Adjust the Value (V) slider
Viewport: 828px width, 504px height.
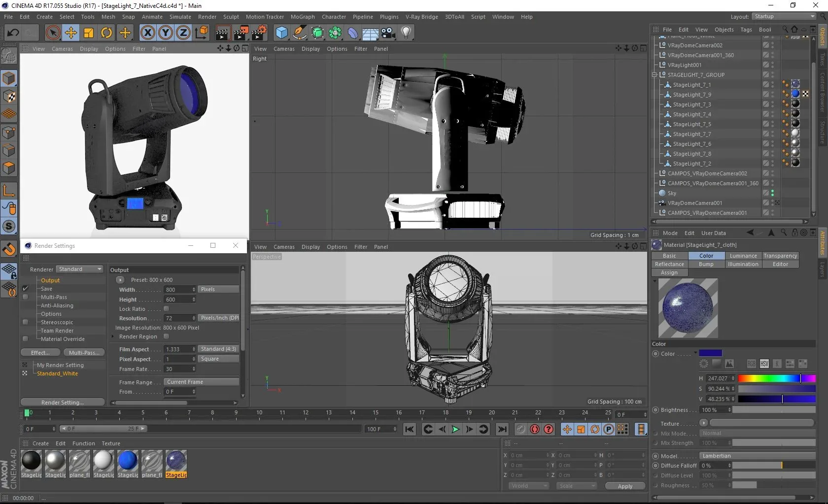777,399
